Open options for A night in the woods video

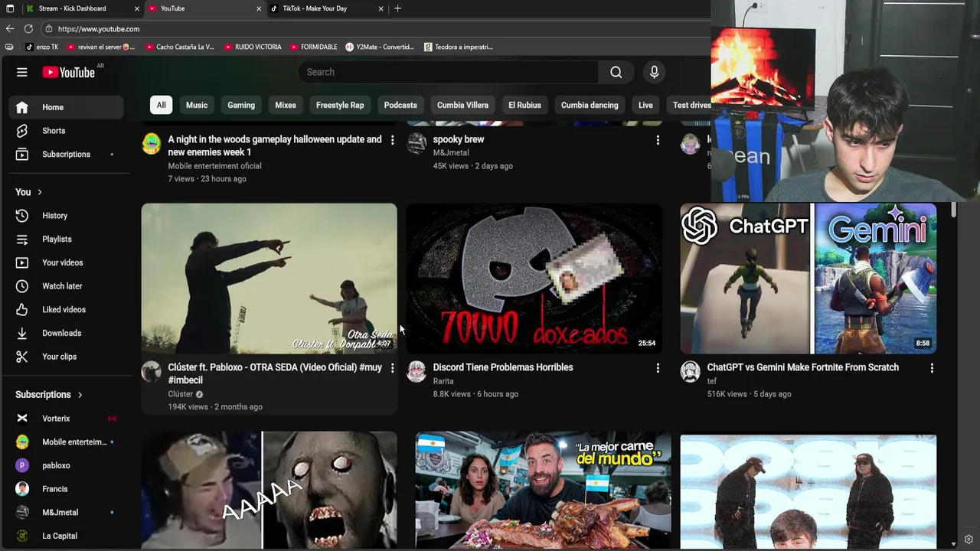click(x=392, y=140)
